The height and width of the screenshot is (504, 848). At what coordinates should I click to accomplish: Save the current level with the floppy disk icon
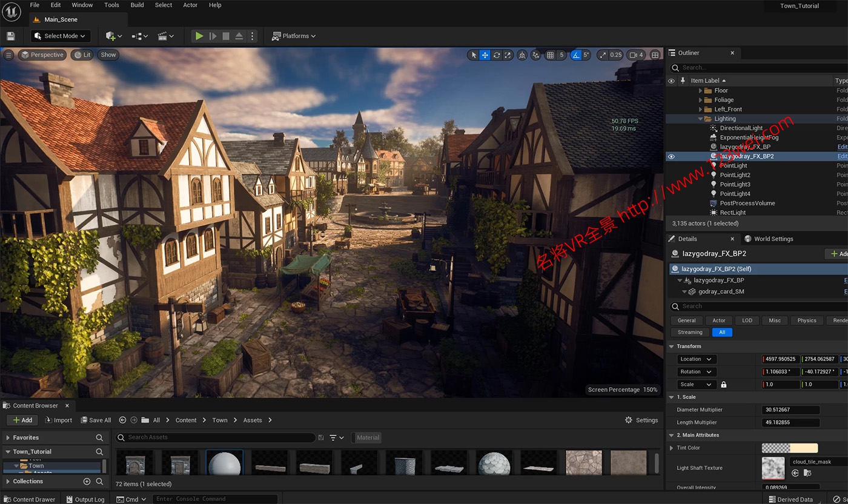point(11,36)
